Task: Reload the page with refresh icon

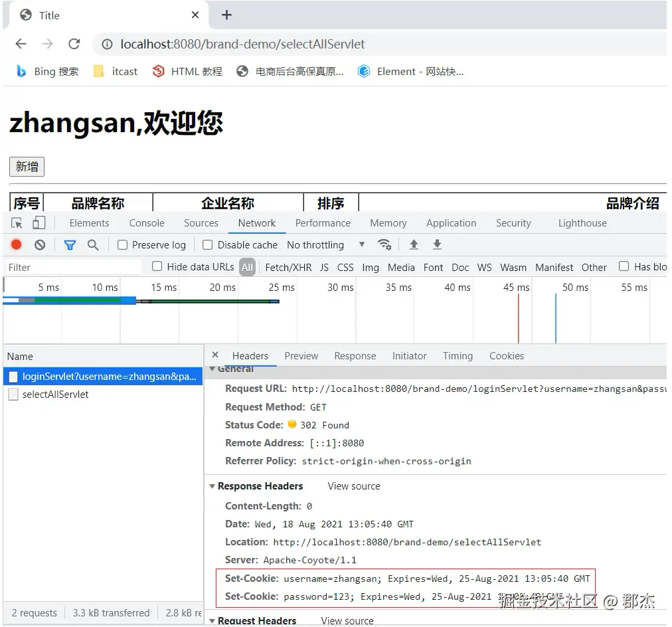Action: click(74, 44)
